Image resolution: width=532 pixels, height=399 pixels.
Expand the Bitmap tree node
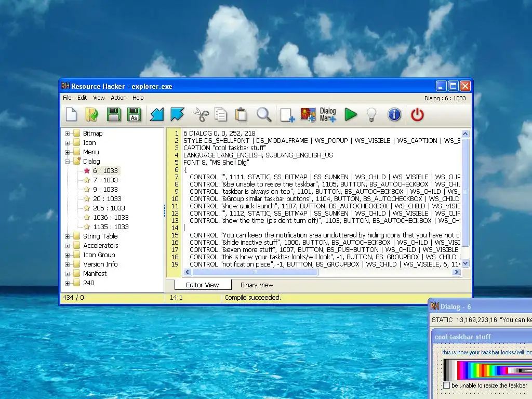point(67,134)
